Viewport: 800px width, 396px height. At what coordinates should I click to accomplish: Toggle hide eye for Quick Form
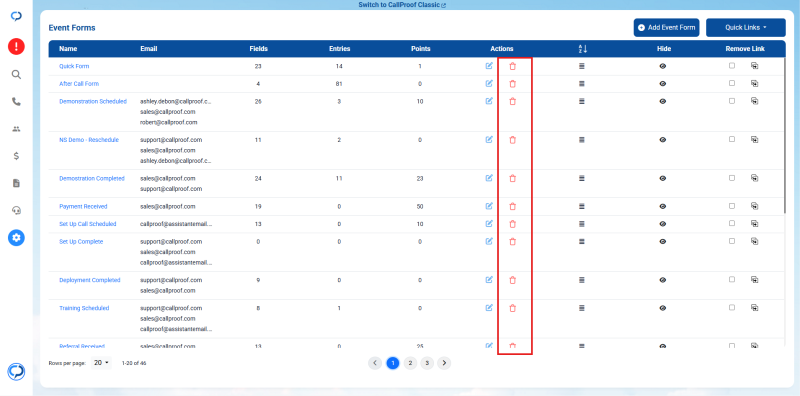(663, 66)
